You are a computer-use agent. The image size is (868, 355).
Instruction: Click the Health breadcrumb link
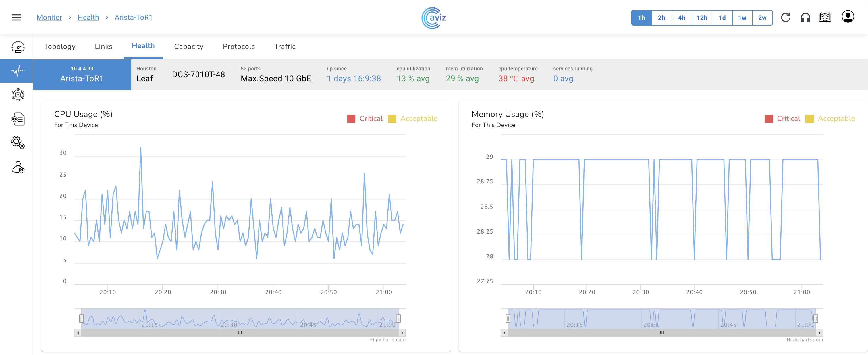[x=88, y=17]
